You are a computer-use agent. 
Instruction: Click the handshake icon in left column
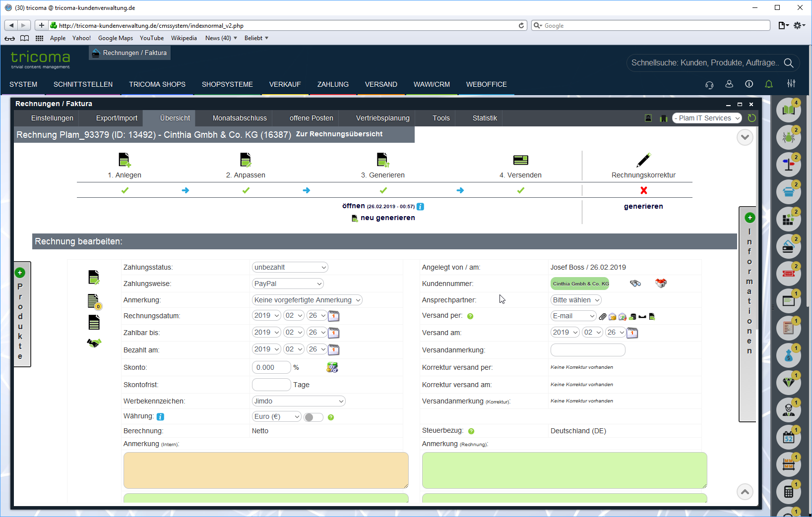(x=94, y=343)
